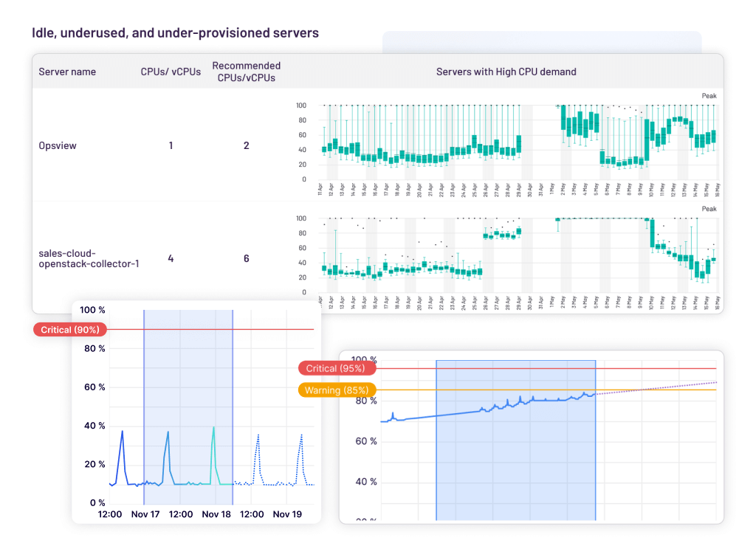
Task: Select the Servers with High CPU demand header
Action: [x=506, y=72]
